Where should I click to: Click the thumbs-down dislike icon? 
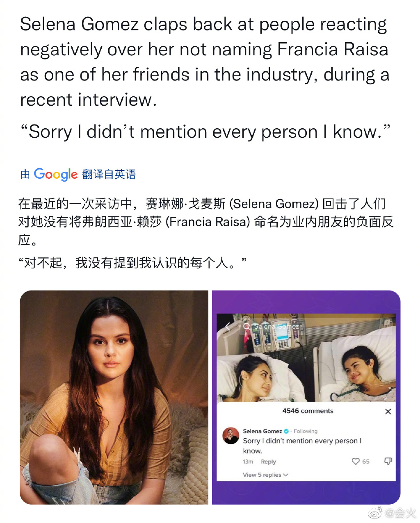point(388,462)
